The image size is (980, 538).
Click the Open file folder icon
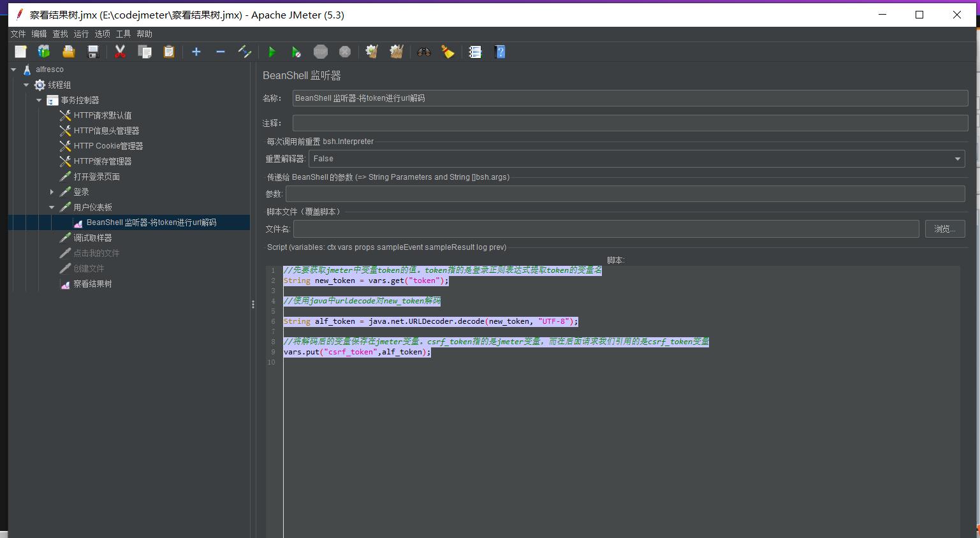[68, 52]
